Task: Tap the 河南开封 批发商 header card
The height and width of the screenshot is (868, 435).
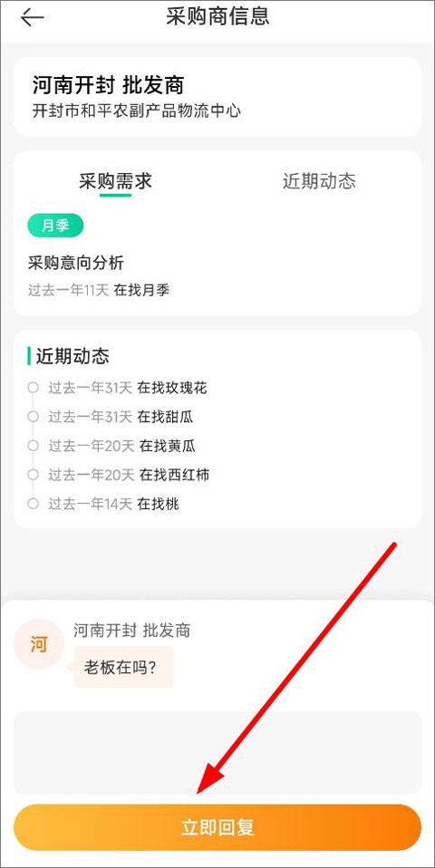Action: 217,96
